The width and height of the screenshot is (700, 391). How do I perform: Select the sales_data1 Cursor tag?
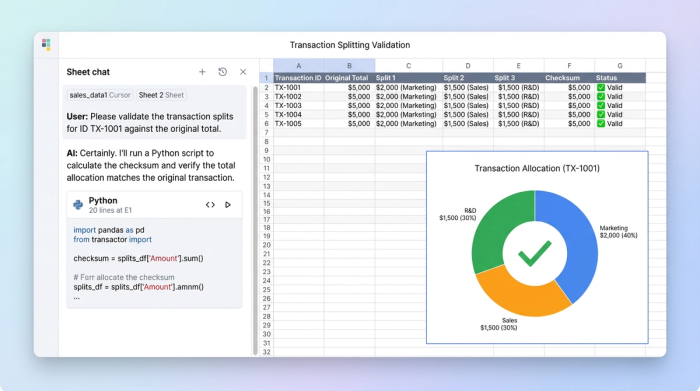(100, 95)
